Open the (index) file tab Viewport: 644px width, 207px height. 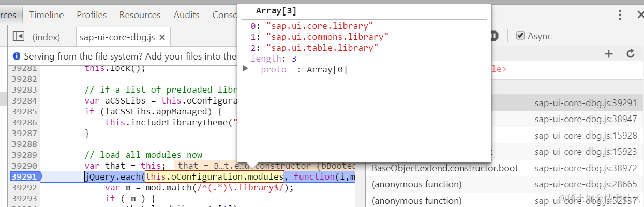46,37
